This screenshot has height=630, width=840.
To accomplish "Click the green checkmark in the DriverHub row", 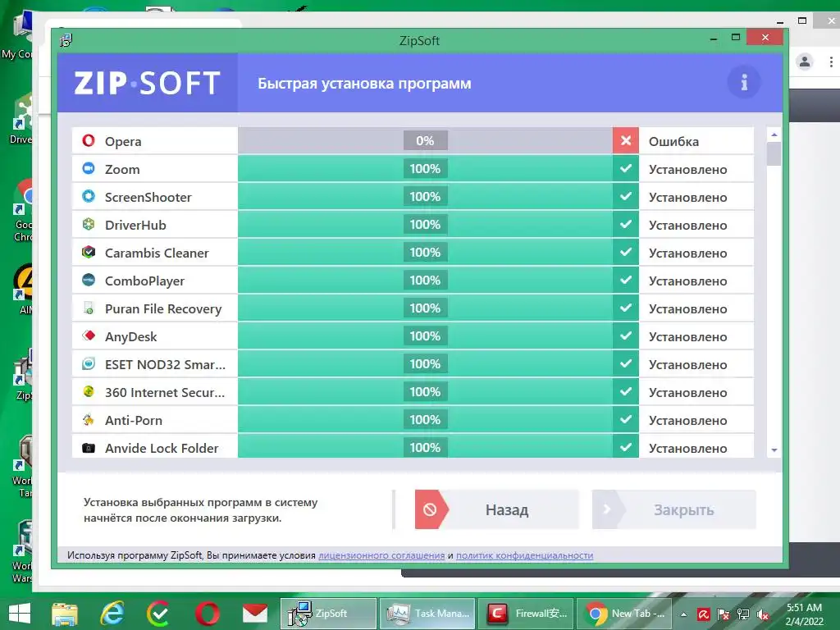I will pos(626,225).
